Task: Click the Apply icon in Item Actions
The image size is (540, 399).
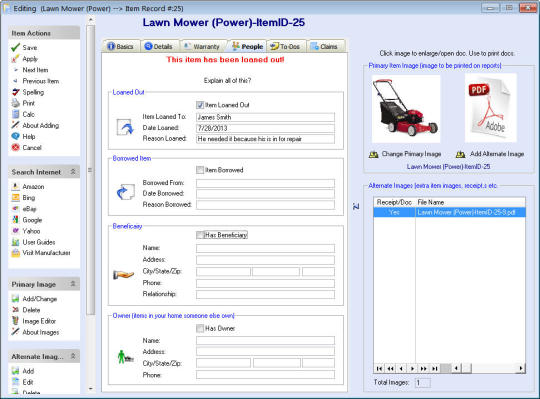Action: coord(15,59)
